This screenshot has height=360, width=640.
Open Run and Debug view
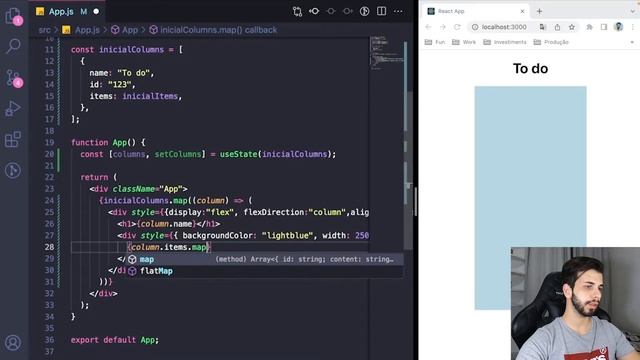pos(13,109)
